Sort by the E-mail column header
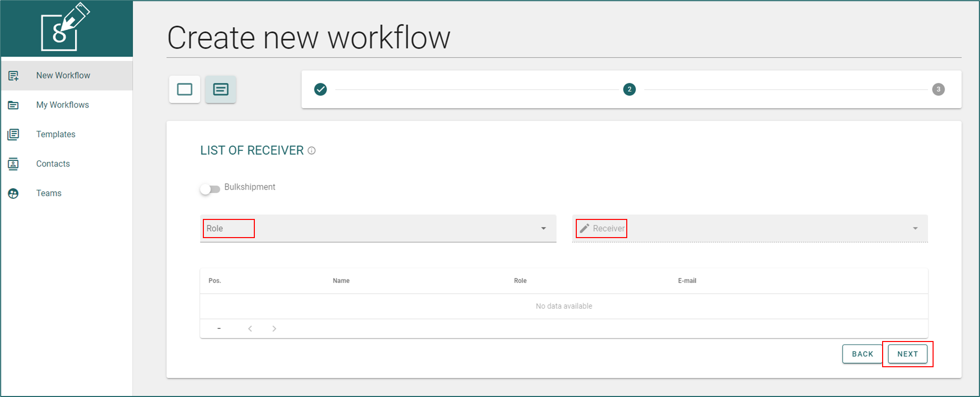The image size is (980, 397). 687,280
